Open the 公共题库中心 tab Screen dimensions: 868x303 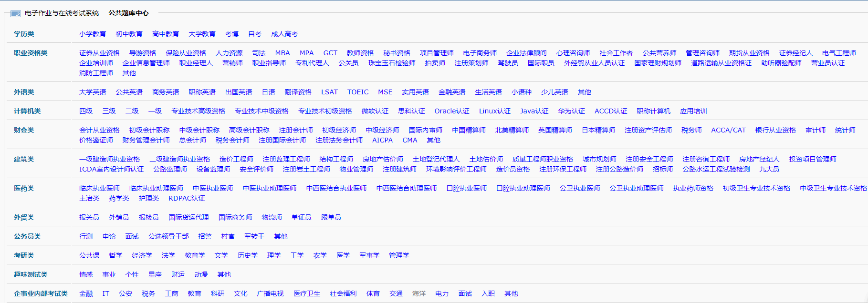tap(128, 13)
